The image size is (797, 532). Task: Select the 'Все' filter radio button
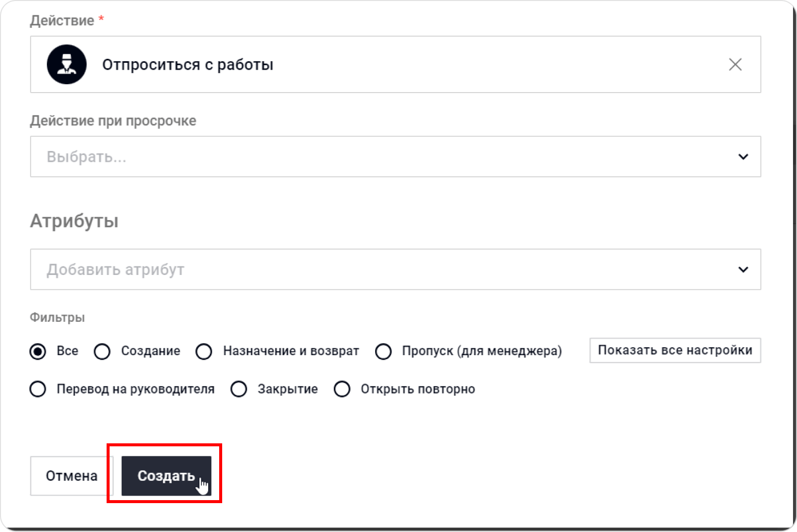tap(38, 351)
